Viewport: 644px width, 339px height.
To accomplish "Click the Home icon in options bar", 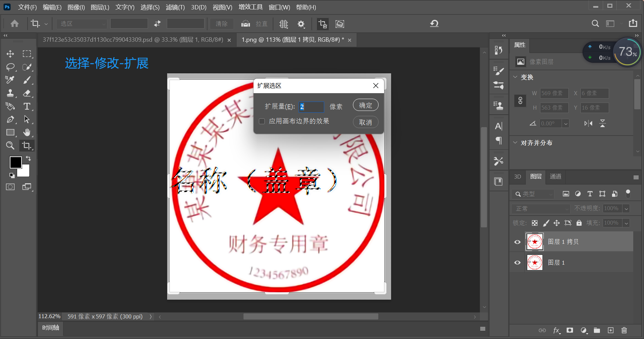I will [14, 24].
